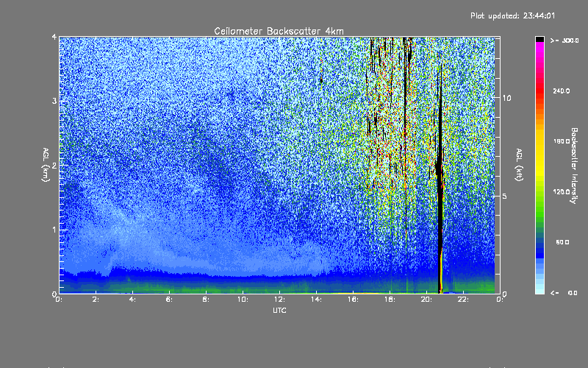Click the "12:" UTC hour tick label
This screenshot has height=368, width=588.
[x=279, y=300]
